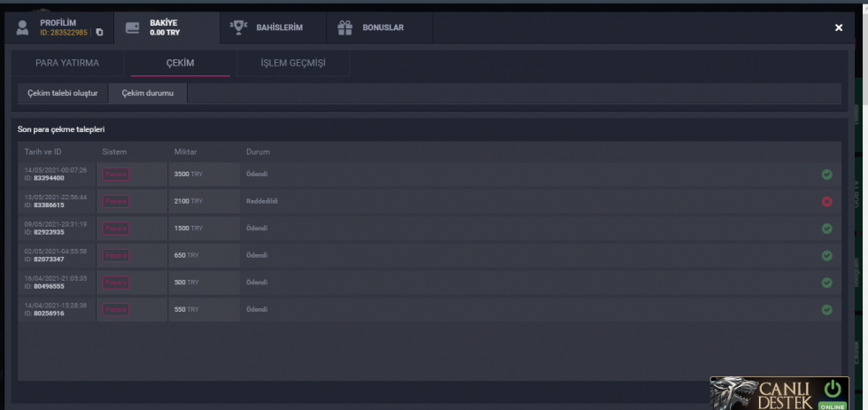Open the Para Yatırma tab
This screenshot has width=868, height=410.
click(67, 63)
